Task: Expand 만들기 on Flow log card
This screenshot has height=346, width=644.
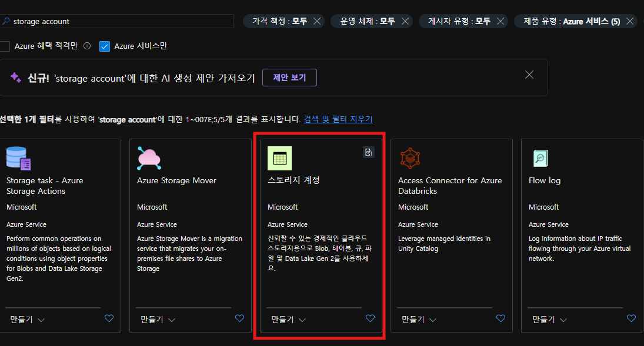Action: [550, 320]
